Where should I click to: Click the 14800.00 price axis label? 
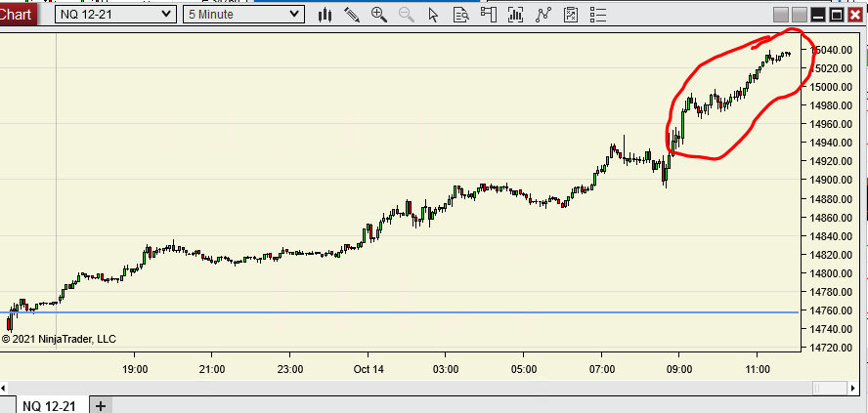coord(832,273)
